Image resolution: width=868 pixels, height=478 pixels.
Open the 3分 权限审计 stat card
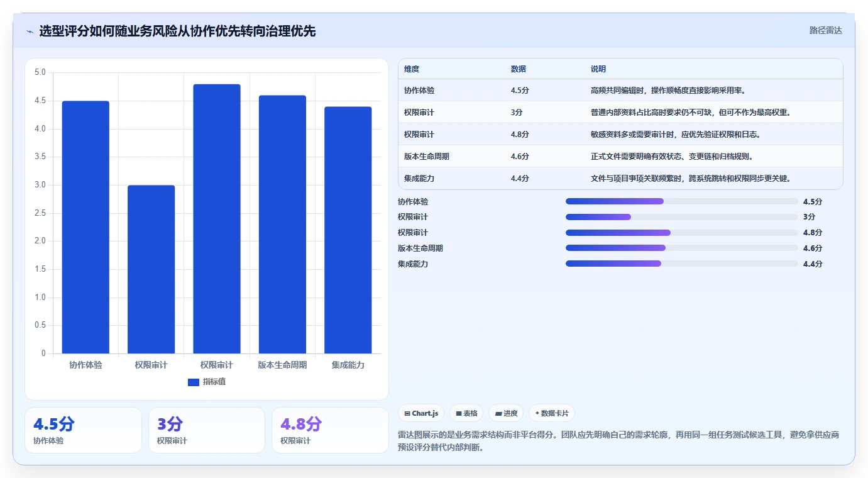pos(207,430)
